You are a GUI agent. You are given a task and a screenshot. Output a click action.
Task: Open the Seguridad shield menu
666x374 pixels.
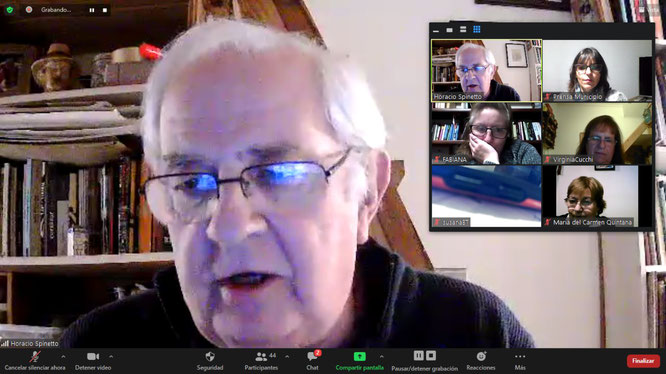click(210, 361)
